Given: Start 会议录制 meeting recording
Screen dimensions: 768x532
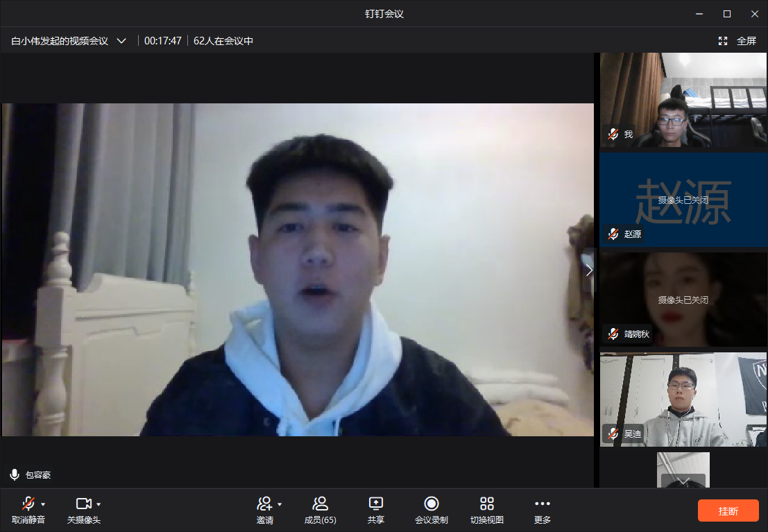Looking at the screenshot, I should [432, 504].
